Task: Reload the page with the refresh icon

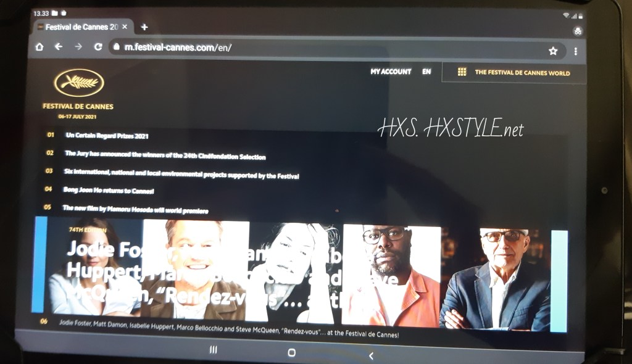Action: [x=98, y=47]
